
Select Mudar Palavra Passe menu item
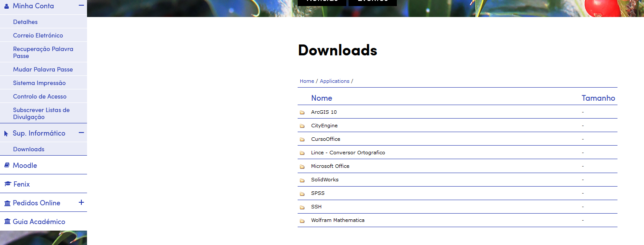pos(43,69)
